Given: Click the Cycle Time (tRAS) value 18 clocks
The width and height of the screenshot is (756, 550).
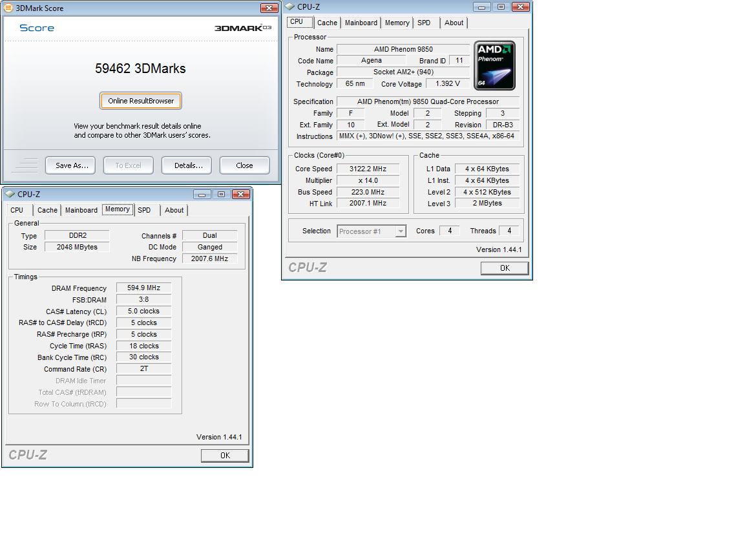Looking at the screenshot, I should (143, 346).
